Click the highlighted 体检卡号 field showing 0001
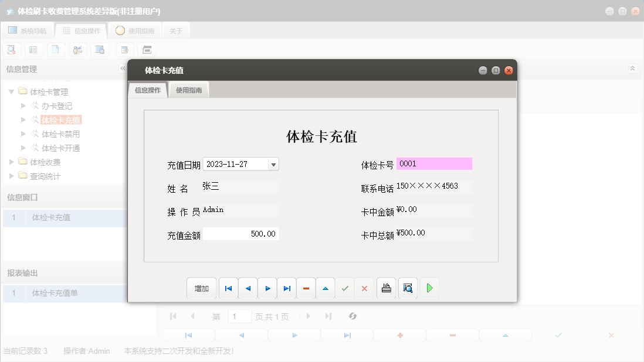The image size is (644, 362). (434, 163)
